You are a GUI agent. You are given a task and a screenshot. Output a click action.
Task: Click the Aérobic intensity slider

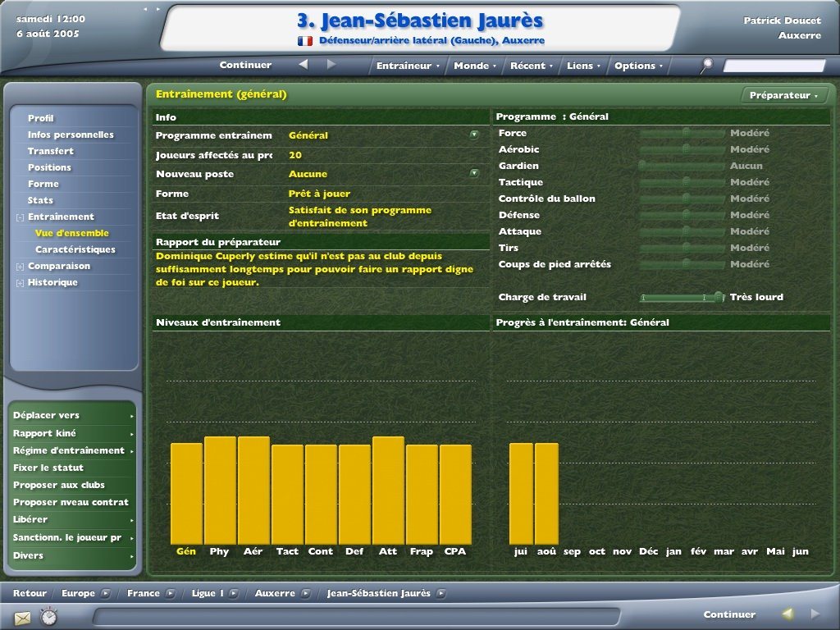[x=682, y=149]
